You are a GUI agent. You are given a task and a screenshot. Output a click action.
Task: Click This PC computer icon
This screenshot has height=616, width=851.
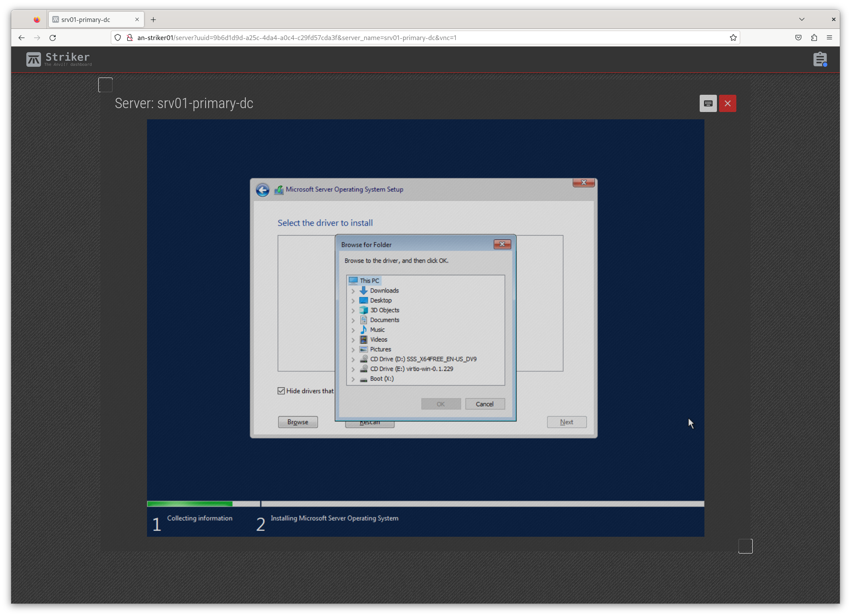click(x=354, y=280)
